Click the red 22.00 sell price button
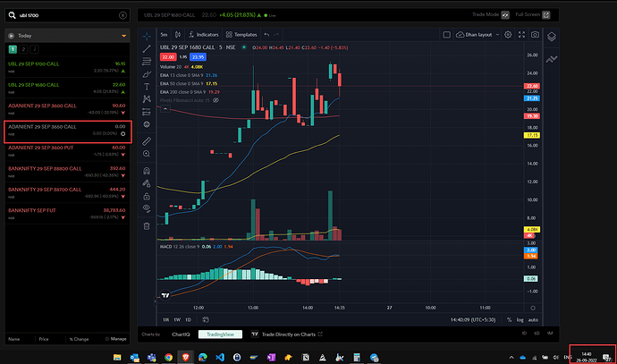The image size is (617, 364). coord(168,57)
